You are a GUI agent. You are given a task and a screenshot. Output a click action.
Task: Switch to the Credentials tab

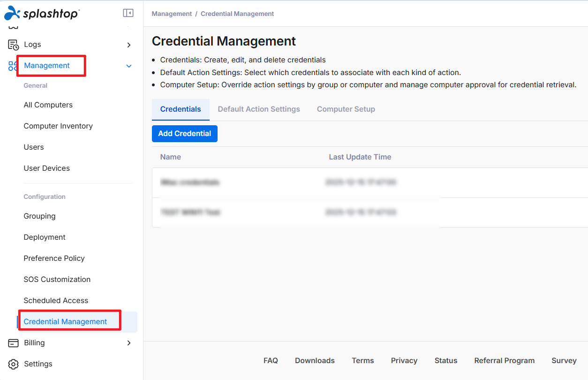[x=181, y=109]
